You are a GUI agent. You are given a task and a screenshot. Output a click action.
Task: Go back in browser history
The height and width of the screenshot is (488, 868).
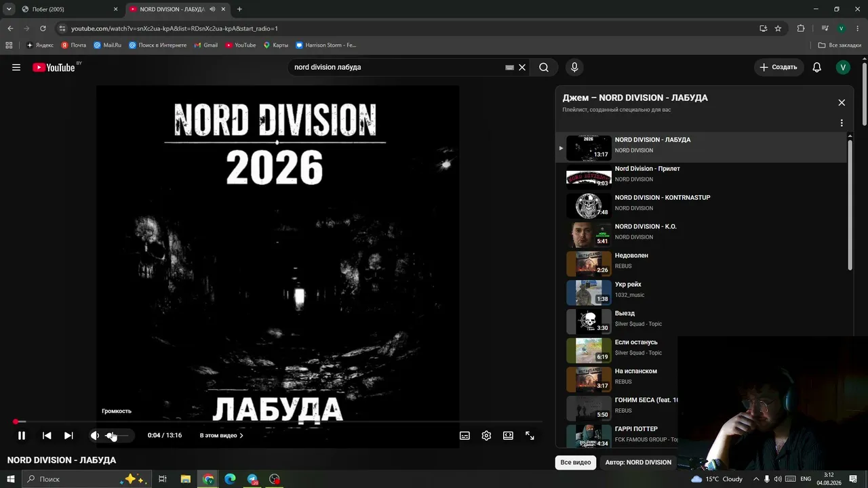click(x=10, y=28)
